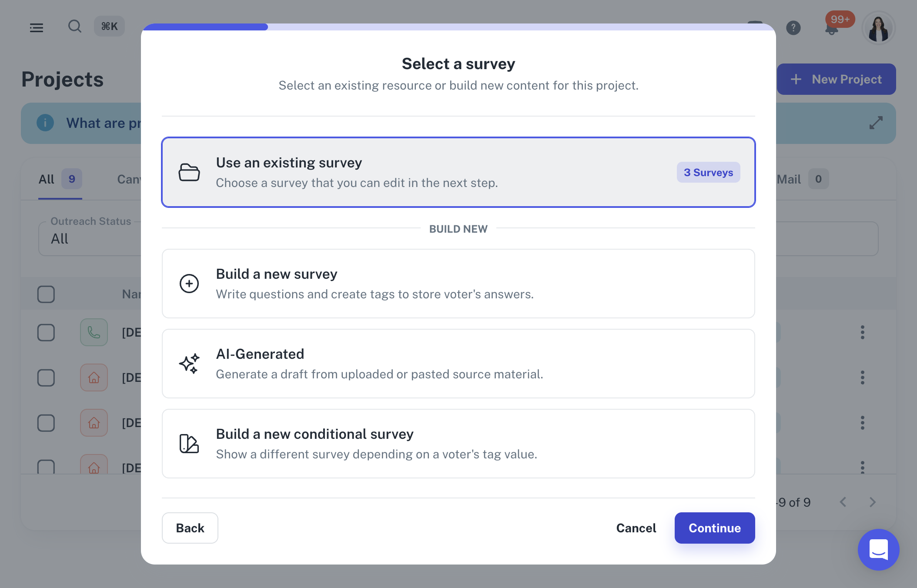Open the user profile avatar

[x=878, y=28]
